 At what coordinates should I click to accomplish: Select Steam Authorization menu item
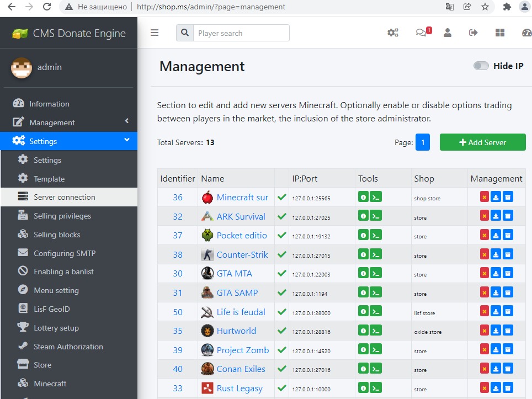(68, 347)
